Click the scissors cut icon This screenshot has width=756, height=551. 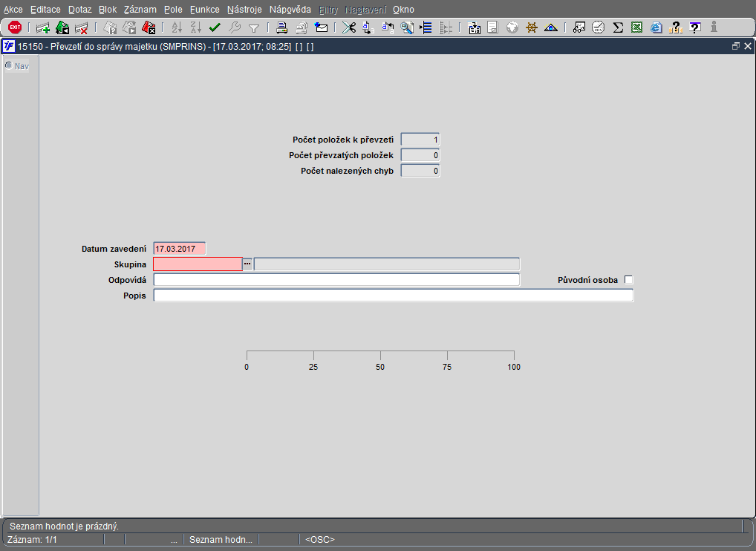(349, 27)
